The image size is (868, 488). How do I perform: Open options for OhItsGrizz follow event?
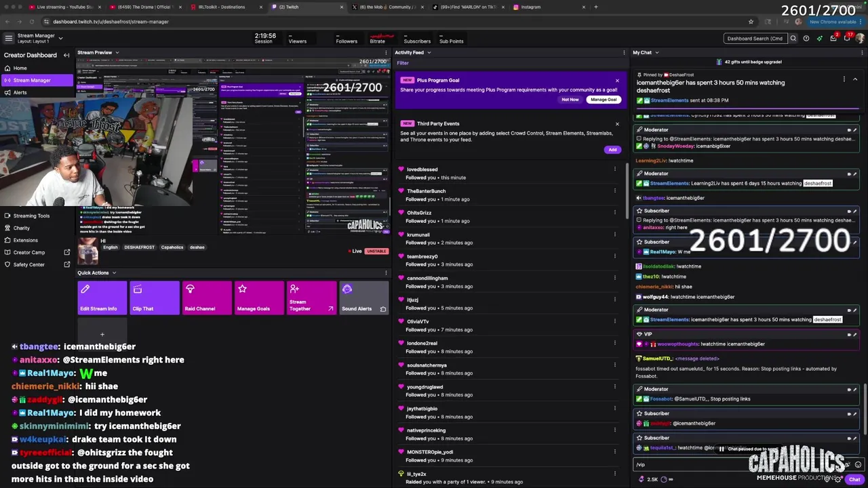tap(615, 213)
